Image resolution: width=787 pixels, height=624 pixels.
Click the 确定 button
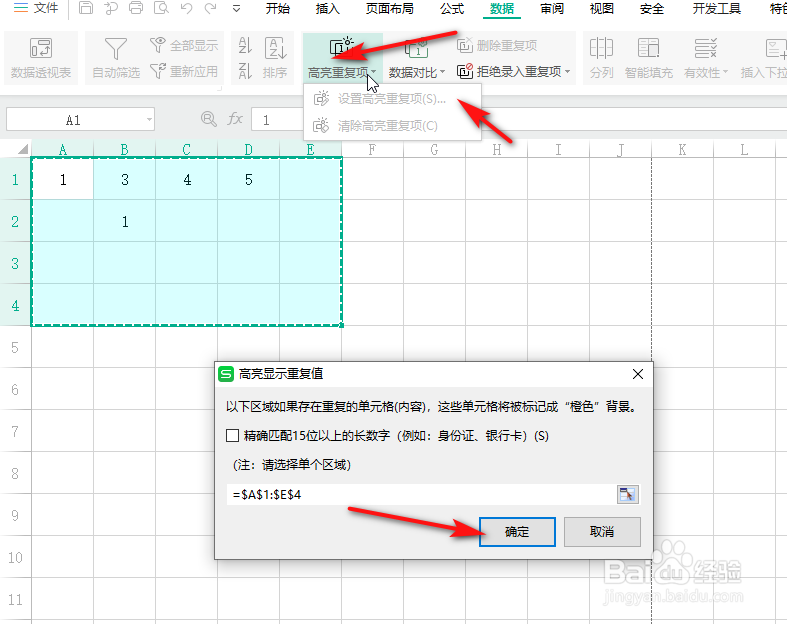[x=517, y=532]
